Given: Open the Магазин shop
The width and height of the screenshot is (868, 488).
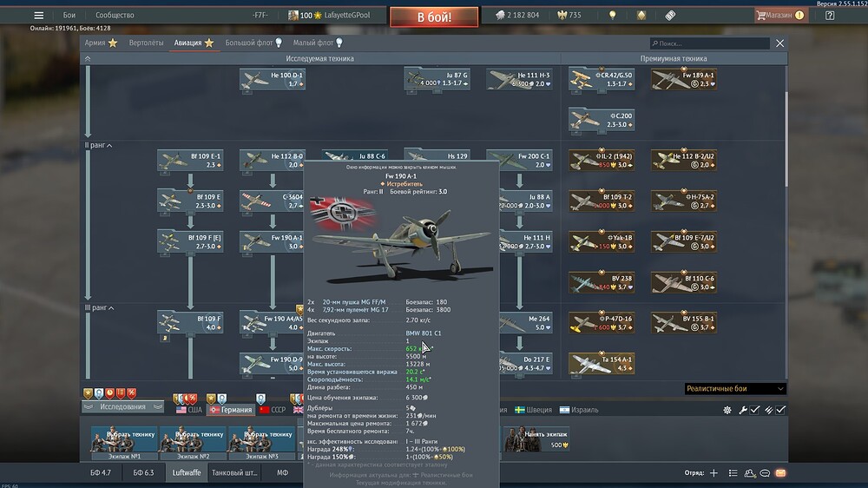Looking at the screenshot, I should coord(780,16).
